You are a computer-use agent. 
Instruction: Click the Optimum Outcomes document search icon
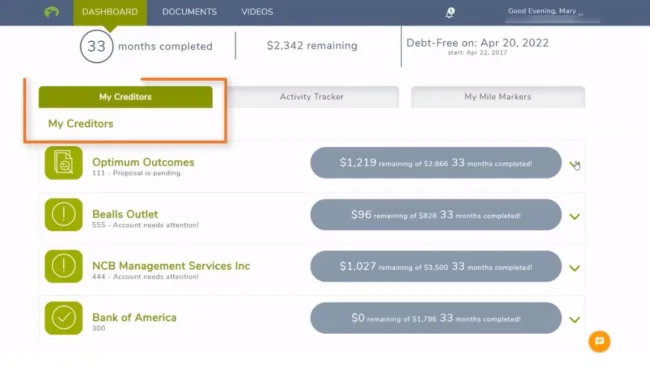pyautogui.click(x=64, y=163)
